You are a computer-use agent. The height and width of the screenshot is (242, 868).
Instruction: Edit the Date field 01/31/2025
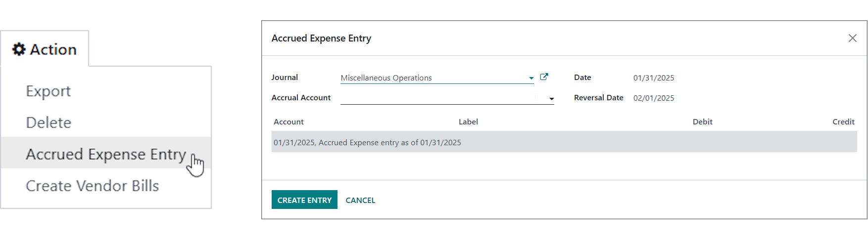tap(653, 78)
